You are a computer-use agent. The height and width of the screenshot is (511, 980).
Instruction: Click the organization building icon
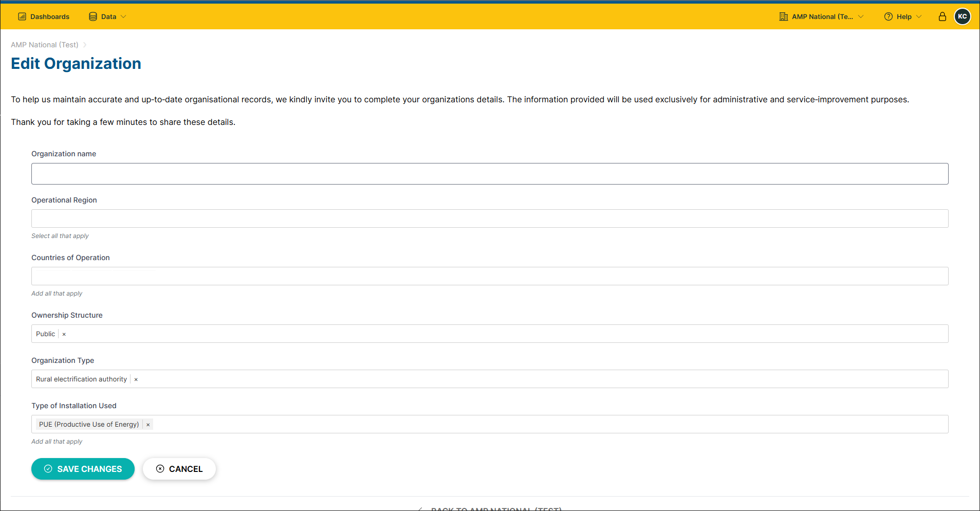pos(784,16)
